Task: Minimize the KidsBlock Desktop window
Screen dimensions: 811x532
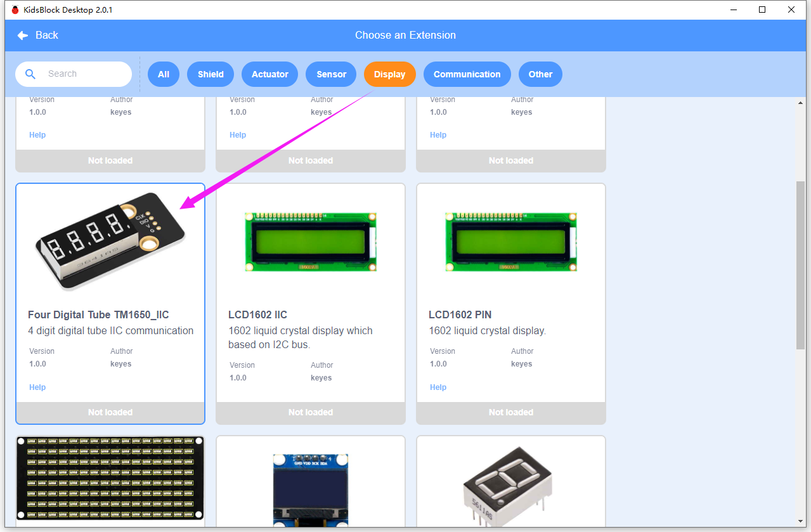Action: pyautogui.click(x=733, y=10)
